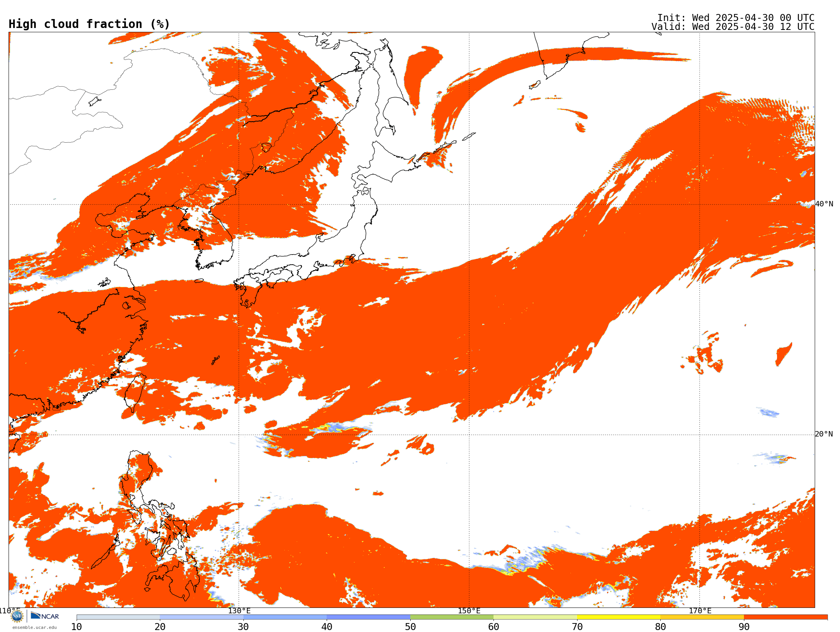Click the colorbar tick label 80

pos(660,627)
